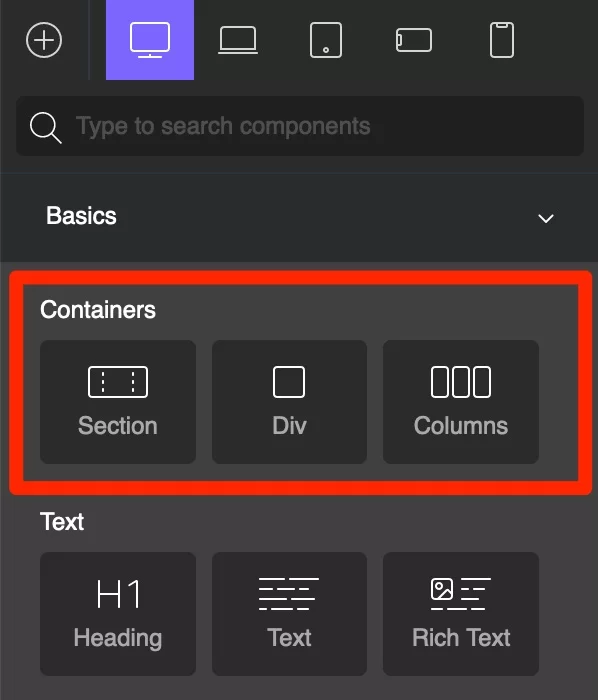Screen dimensions: 598x700
Task: Add a Heading text component
Action: tap(118, 614)
